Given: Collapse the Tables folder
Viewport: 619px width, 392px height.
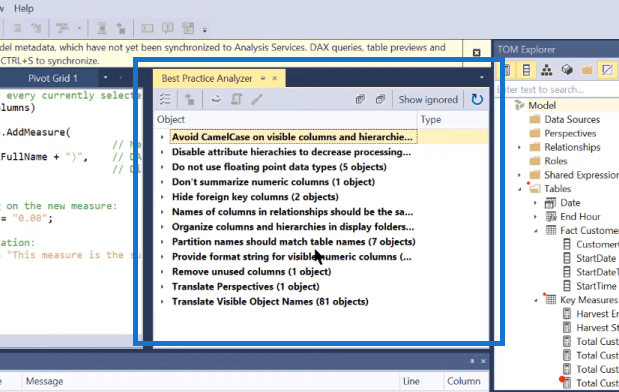Looking at the screenshot, I should 520,189.
